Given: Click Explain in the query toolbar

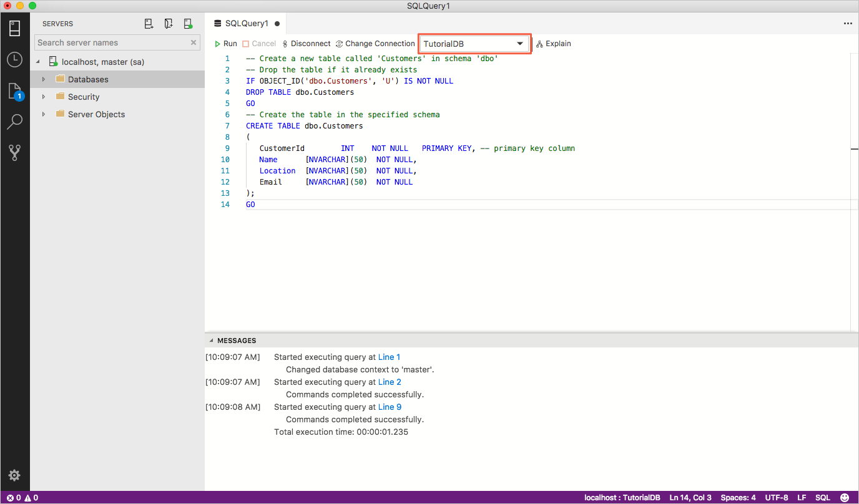Looking at the screenshot, I should pos(554,44).
